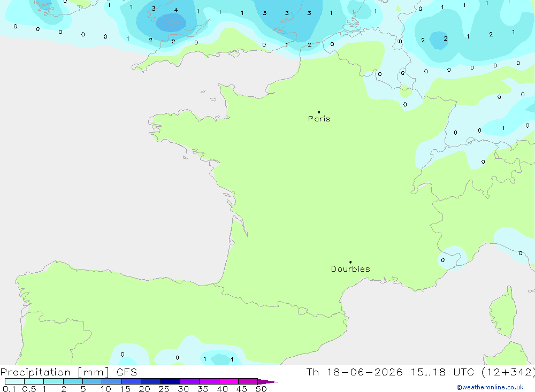The width and height of the screenshot is (535, 392).
Task: Pick the 15–20 mm legend swatch
Action: point(131,381)
